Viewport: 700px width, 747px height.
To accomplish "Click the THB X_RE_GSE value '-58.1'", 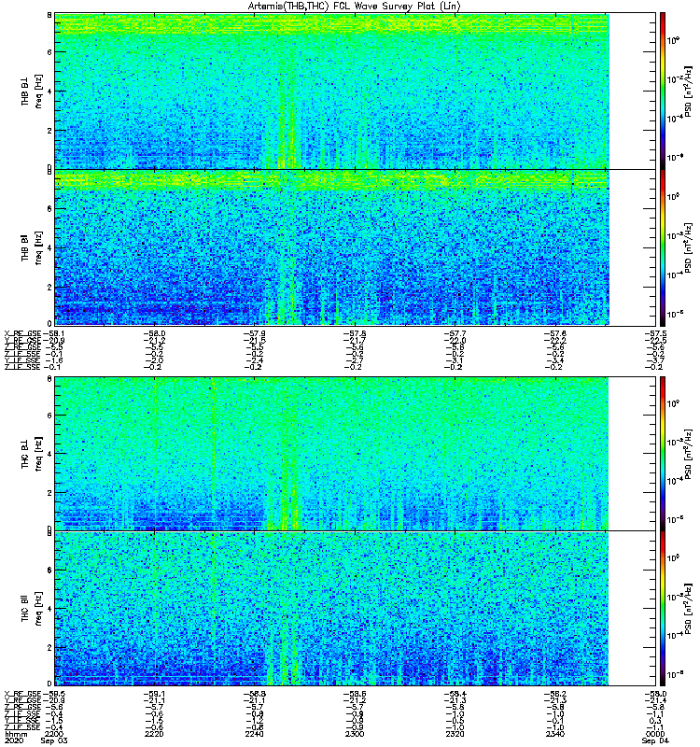I will point(54,333).
